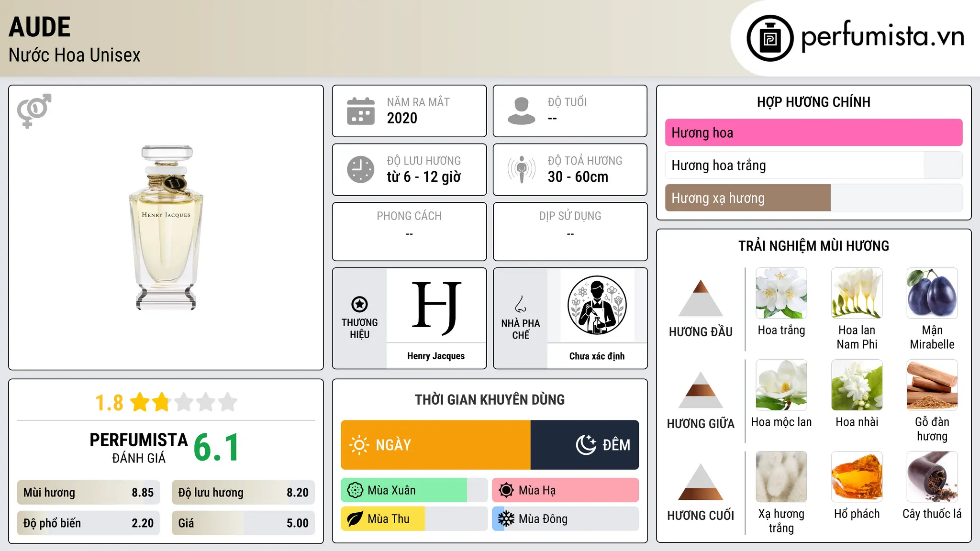Open the Hổ phách note image
The width and height of the screenshot is (980, 551).
point(857,477)
